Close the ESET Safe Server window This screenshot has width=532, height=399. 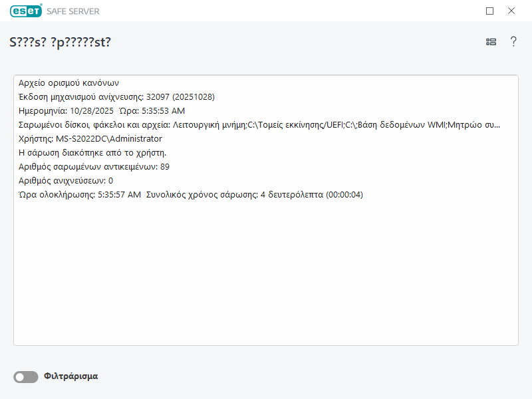[x=511, y=11]
